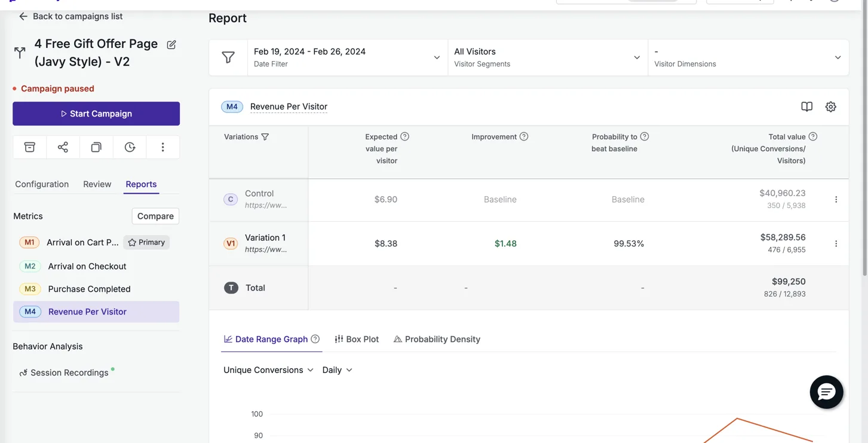Select the Date Range Graph tab
This screenshot has width=868, height=443.
pos(271,339)
